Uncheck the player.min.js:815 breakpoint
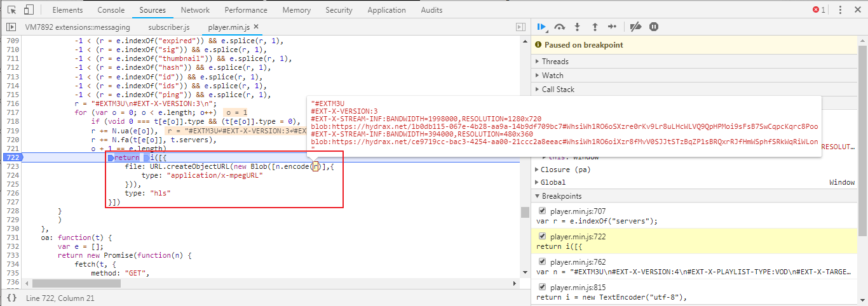Image resolution: width=868 pixels, height=306 pixels. click(542, 287)
